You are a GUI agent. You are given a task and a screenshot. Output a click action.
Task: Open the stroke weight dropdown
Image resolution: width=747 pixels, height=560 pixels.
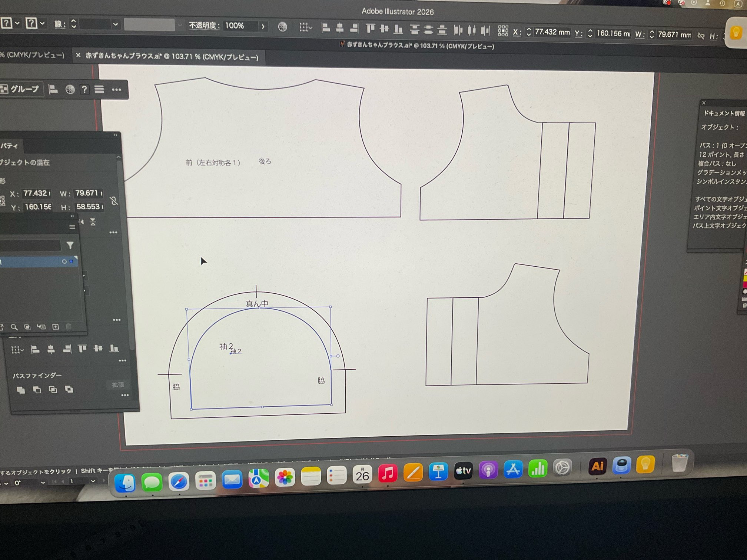(116, 24)
